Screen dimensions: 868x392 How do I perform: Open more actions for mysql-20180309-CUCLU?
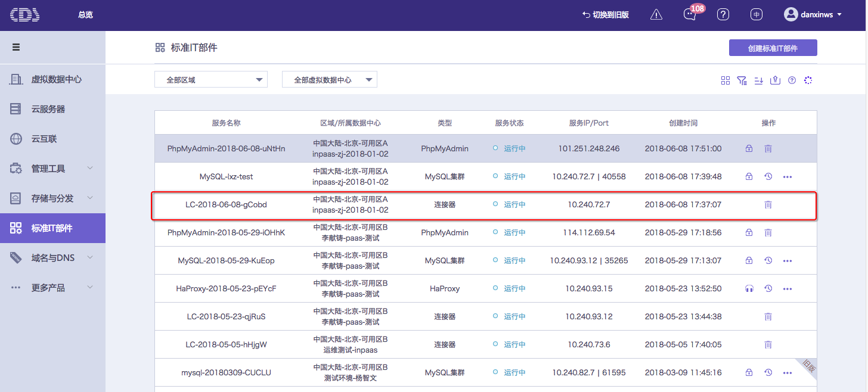788,373
